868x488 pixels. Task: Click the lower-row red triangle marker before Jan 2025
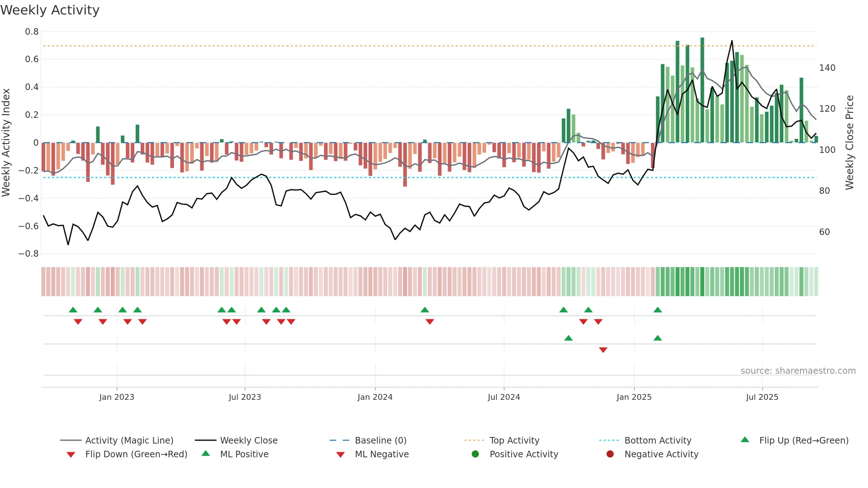pyautogui.click(x=603, y=350)
